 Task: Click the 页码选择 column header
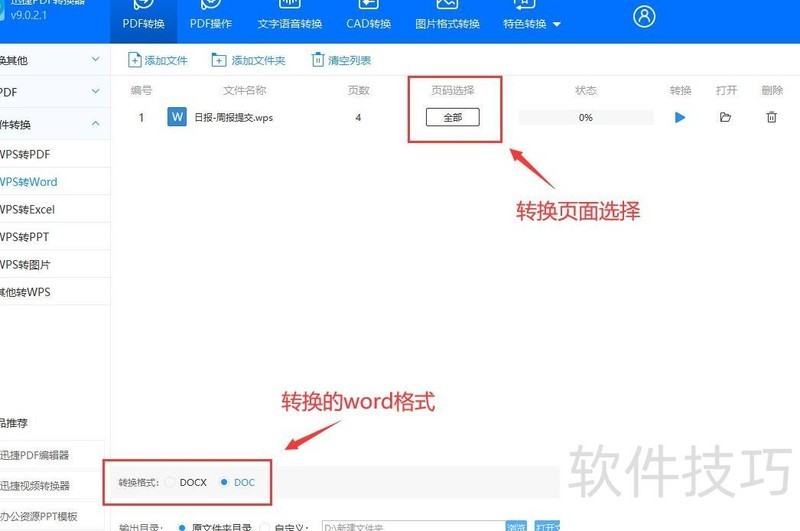tap(453, 90)
